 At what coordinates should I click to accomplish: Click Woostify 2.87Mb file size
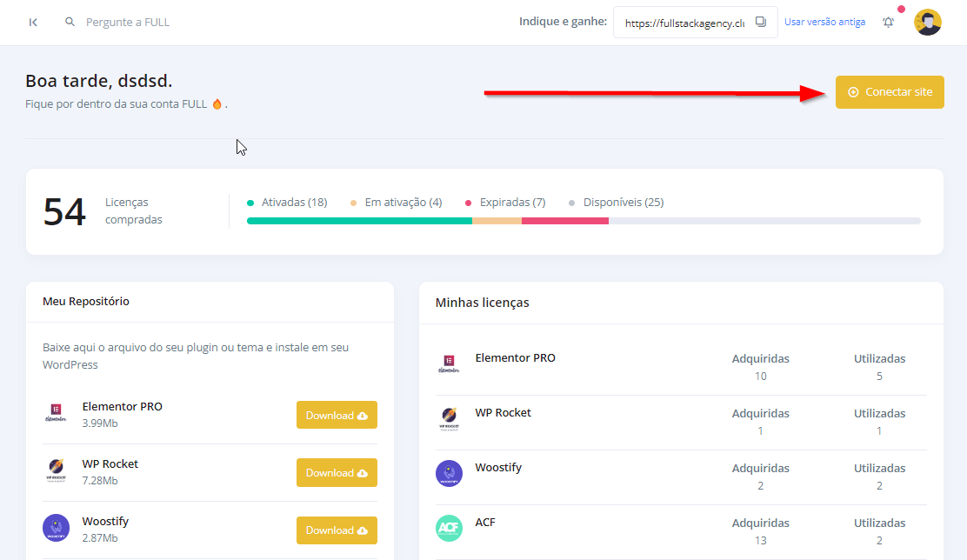(100, 537)
